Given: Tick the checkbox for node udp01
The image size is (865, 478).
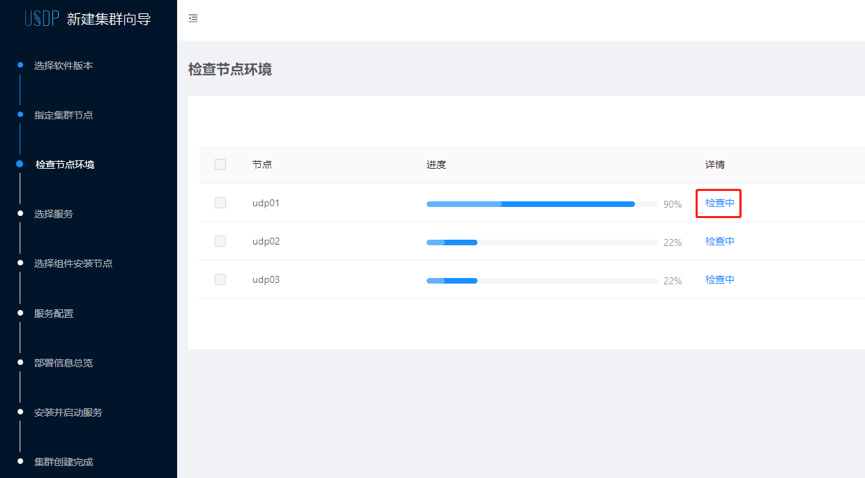Looking at the screenshot, I should [220, 203].
